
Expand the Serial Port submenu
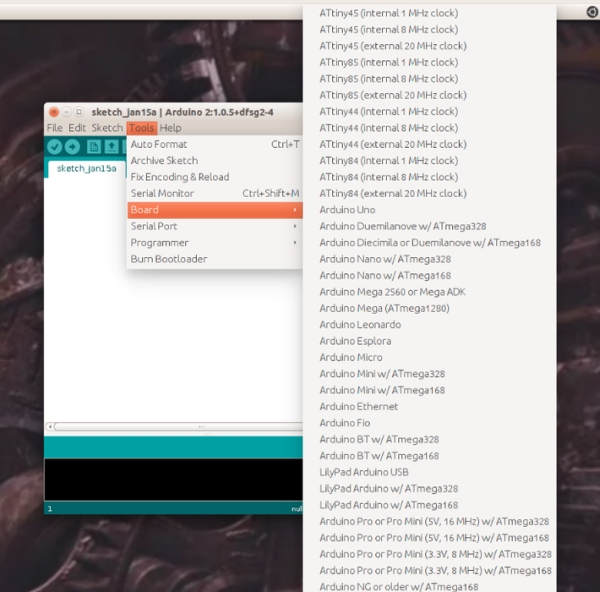(x=215, y=226)
